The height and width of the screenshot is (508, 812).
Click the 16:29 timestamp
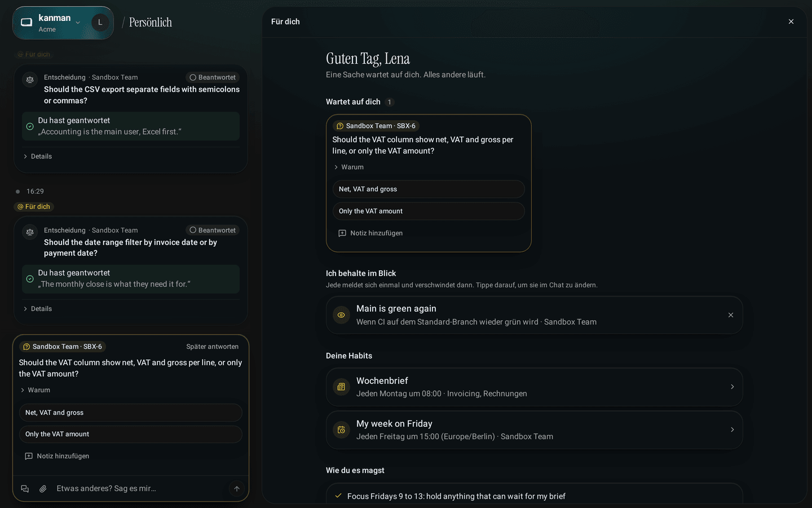pos(35,191)
